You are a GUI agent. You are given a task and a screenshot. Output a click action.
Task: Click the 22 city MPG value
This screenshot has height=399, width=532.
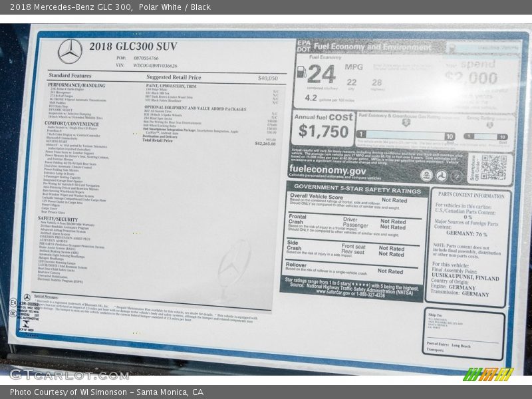pos(352,82)
